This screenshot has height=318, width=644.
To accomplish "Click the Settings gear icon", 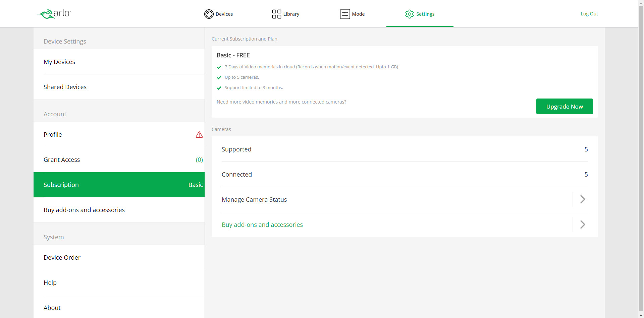I will [409, 14].
